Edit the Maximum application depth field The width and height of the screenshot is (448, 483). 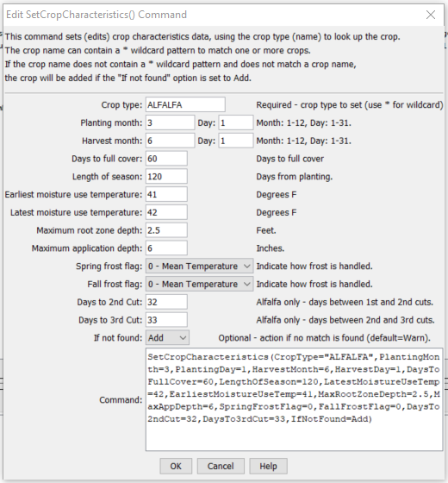click(x=166, y=248)
